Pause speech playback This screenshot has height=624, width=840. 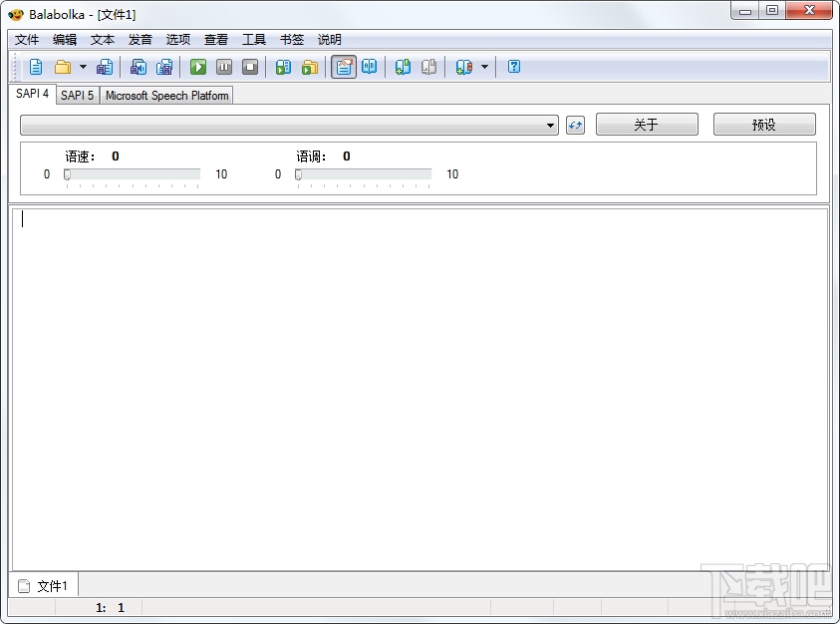click(224, 67)
